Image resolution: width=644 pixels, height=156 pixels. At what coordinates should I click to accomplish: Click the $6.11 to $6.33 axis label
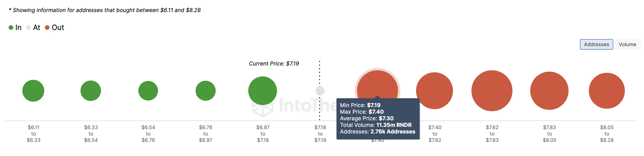coord(34,134)
